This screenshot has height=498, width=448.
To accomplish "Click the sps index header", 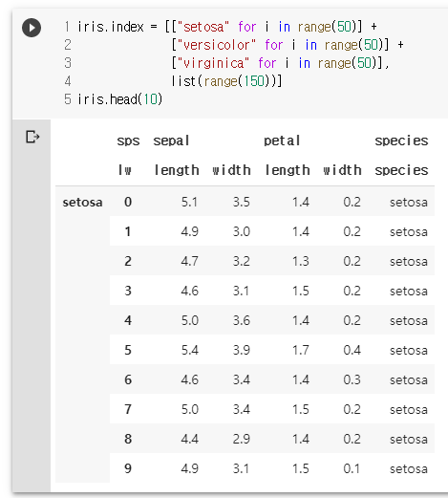I will [128, 141].
